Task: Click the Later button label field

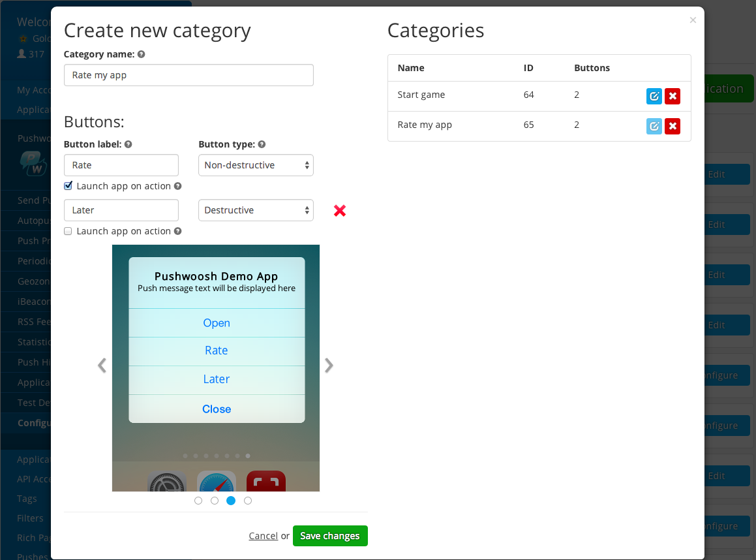Action: coord(121,210)
